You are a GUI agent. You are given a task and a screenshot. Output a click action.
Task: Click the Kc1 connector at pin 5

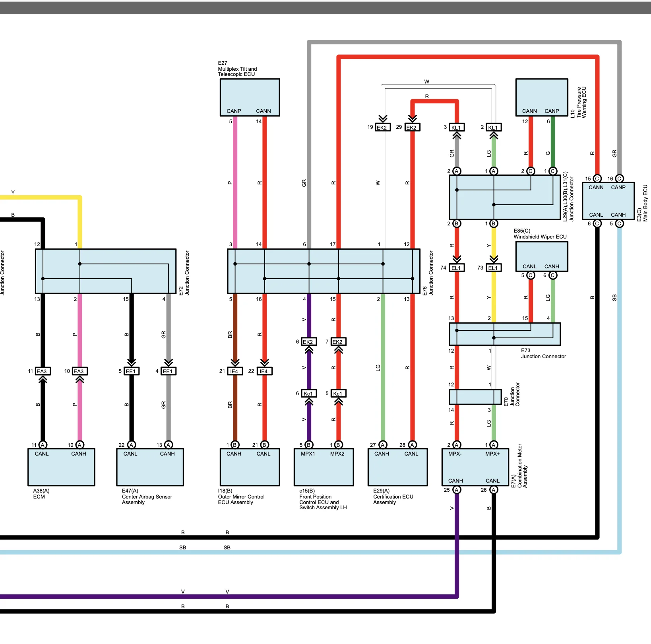pos(338,394)
